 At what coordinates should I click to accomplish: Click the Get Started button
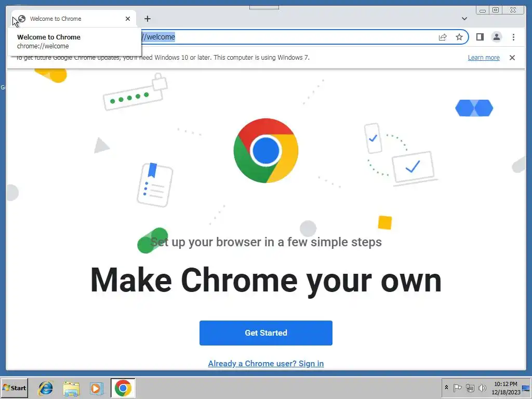coord(265,333)
